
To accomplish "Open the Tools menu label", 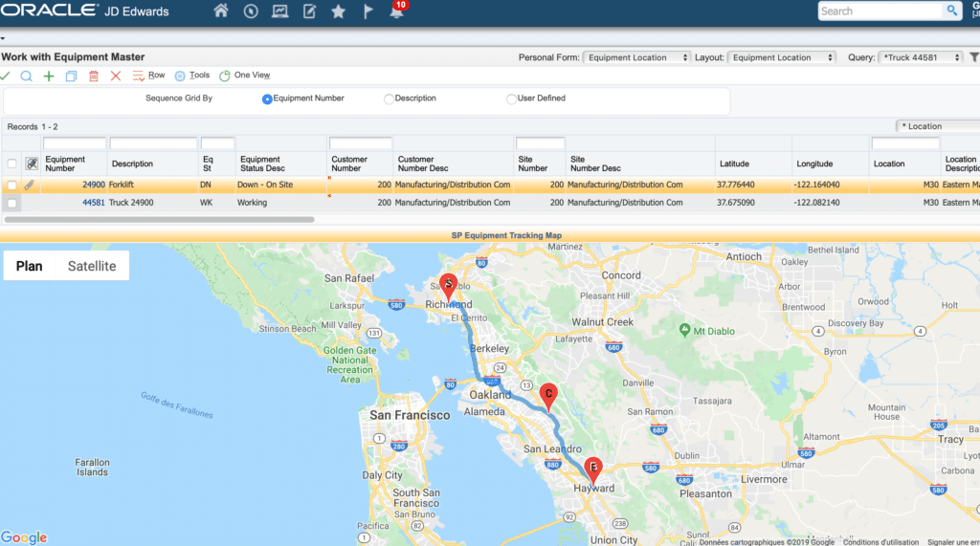I will [x=199, y=75].
